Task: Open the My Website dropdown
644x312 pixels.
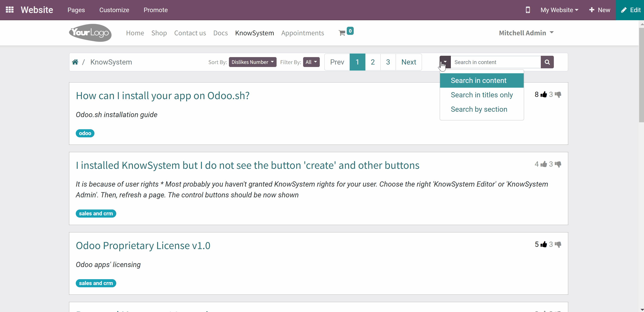Action: point(559,10)
